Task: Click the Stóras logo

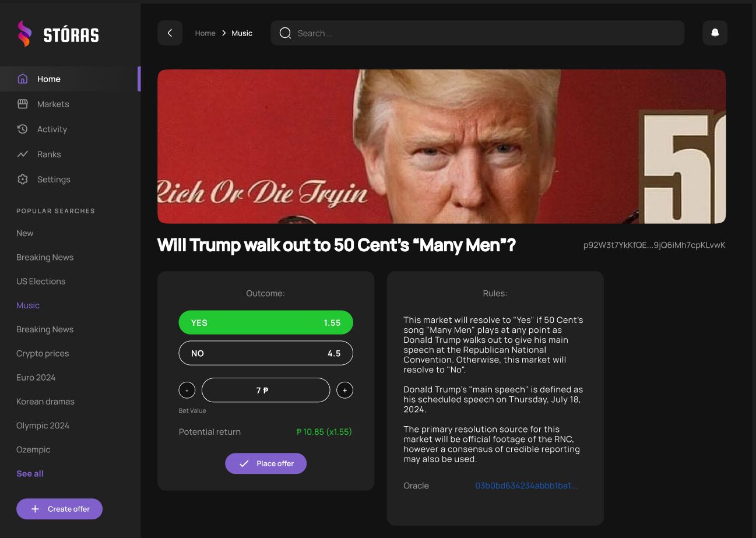Action: point(58,34)
